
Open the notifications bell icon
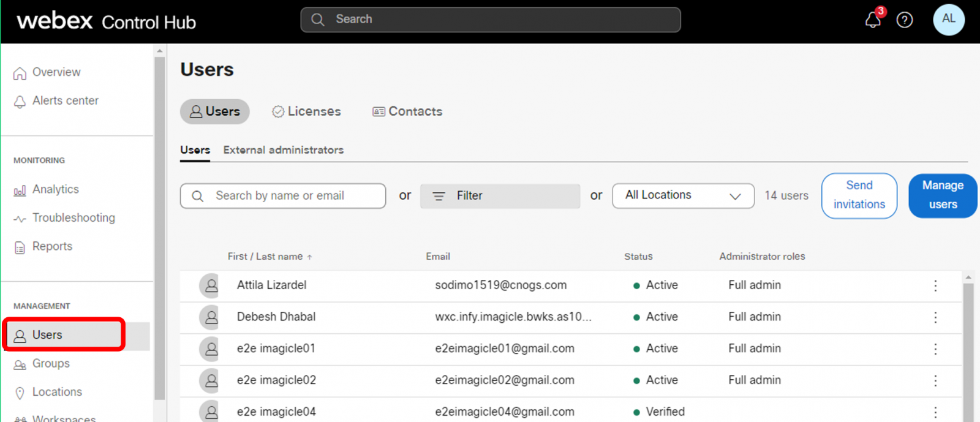tap(873, 20)
